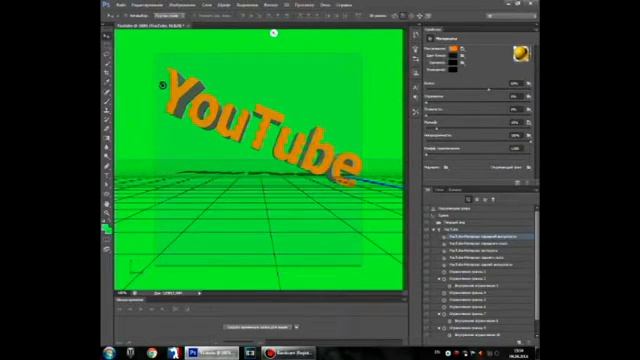Screen dimensions: 640x360
Task: Collapse Ограничение границы 9 node
Action: tap(439, 328)
